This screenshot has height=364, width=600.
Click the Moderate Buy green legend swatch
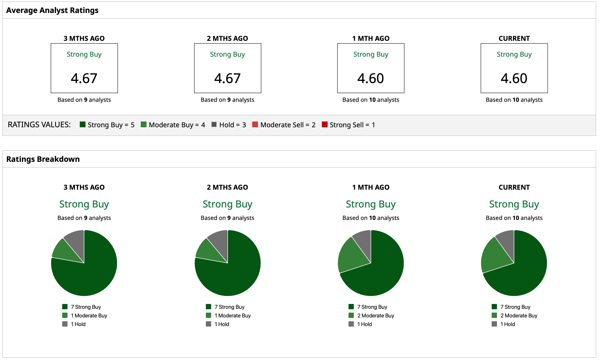click(x=144, y=125)
